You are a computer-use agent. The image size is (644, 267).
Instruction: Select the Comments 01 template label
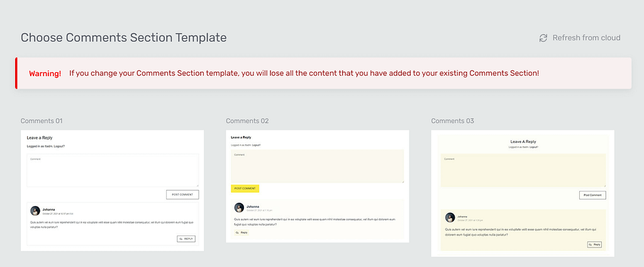[x=42, y=121]
